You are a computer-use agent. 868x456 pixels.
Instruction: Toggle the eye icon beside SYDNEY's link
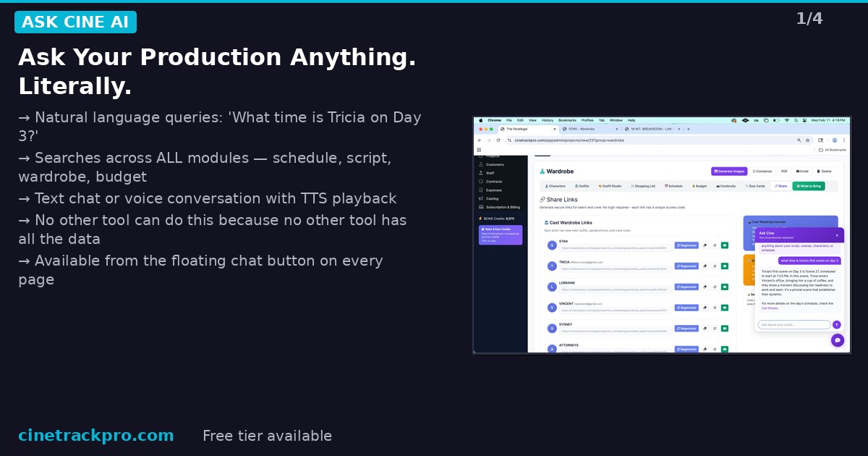(x=705, y=328)
